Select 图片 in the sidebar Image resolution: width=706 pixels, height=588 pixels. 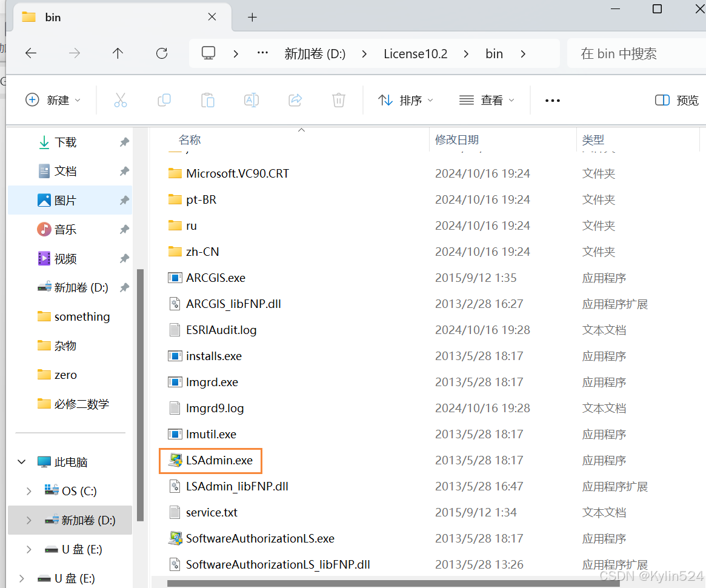[70, 201]
